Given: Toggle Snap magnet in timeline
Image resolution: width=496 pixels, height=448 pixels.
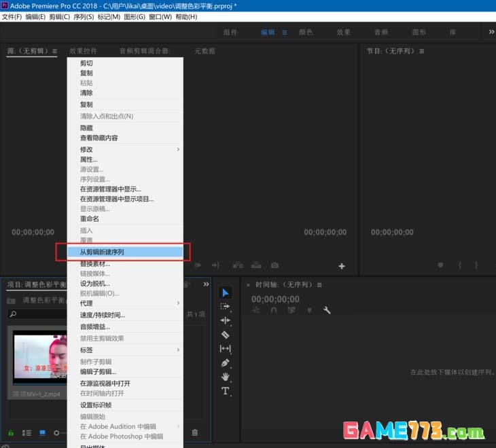Looking at the screenshot, I should [274, 310].
